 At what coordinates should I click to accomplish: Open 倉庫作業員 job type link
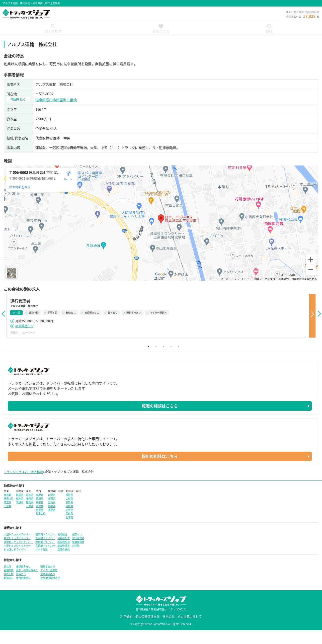[63, 549]
